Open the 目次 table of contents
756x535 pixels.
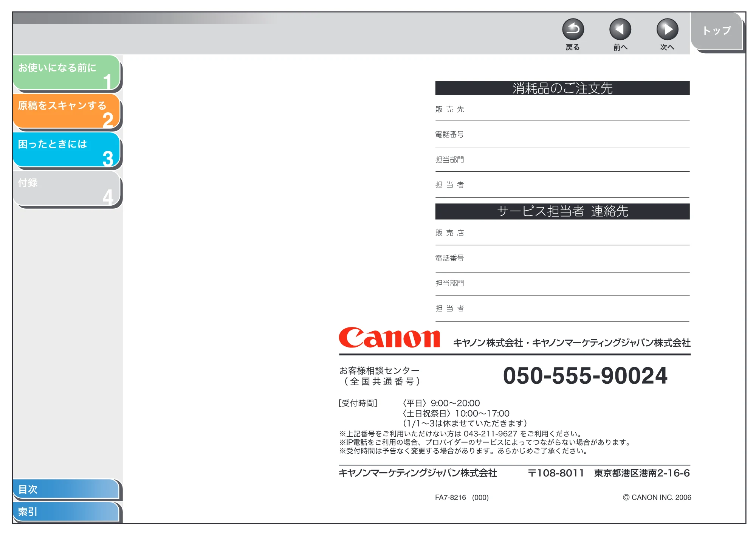coord(66,489)
